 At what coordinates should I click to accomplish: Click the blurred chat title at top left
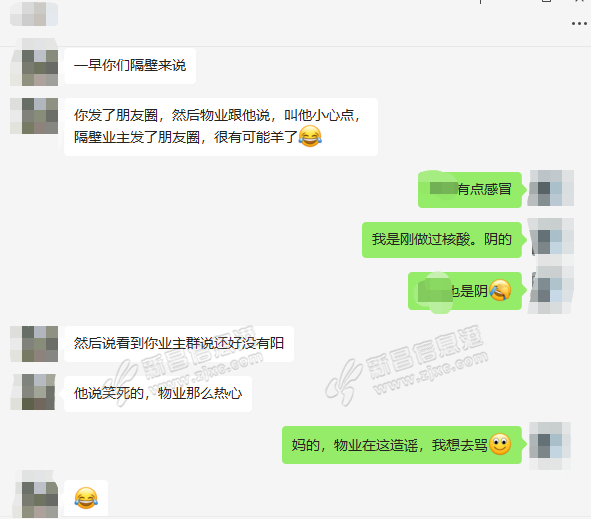click(34, 14)
